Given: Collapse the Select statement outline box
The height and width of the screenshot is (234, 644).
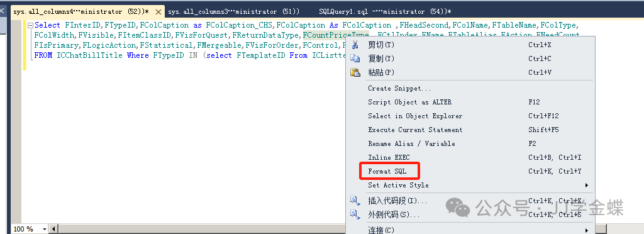Looking at the screenshot, I should point(30,25).
